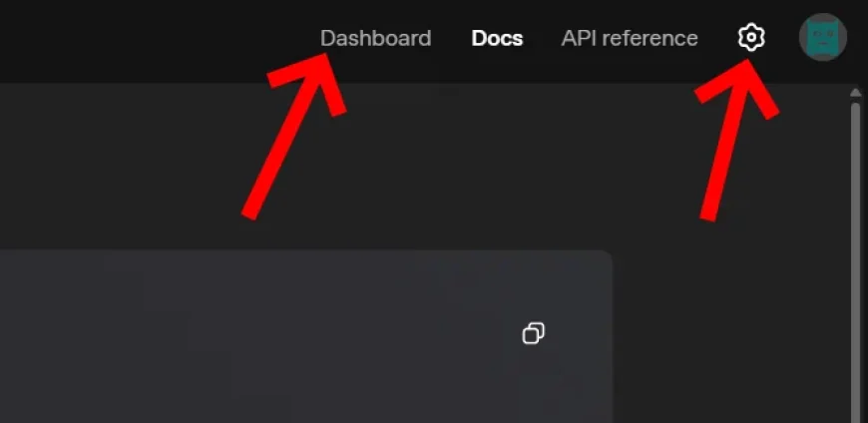Click the overlapping-squares copy button
Screen dimensions: 868x423
pos(533,333)
